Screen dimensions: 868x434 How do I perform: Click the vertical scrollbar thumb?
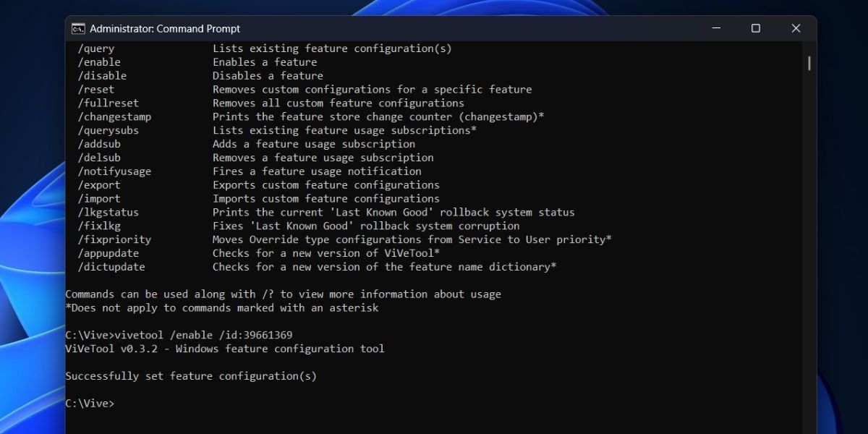point(809,63)
